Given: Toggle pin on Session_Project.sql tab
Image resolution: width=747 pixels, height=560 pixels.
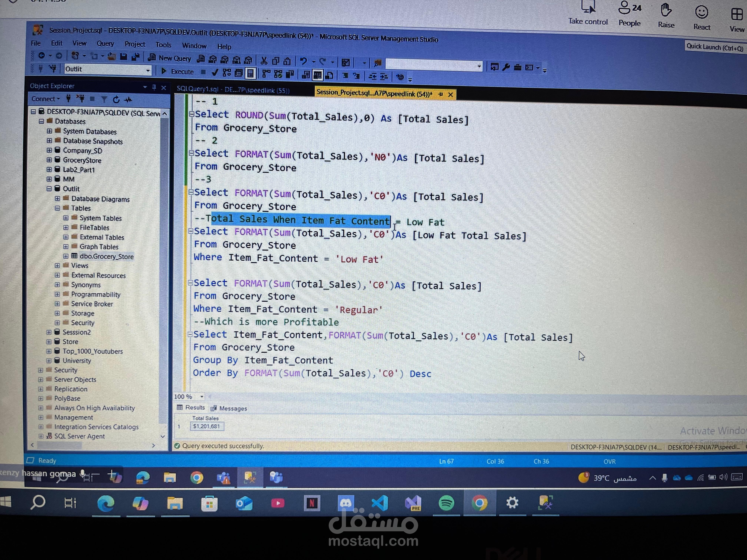Looking at the screenshot, I should coord(440,94).
